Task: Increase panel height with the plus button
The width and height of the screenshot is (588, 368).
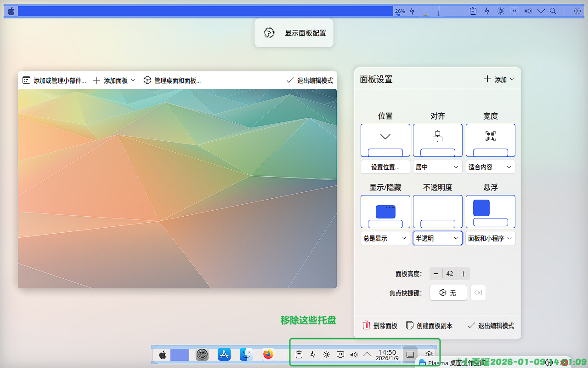Action: (463, 274)
